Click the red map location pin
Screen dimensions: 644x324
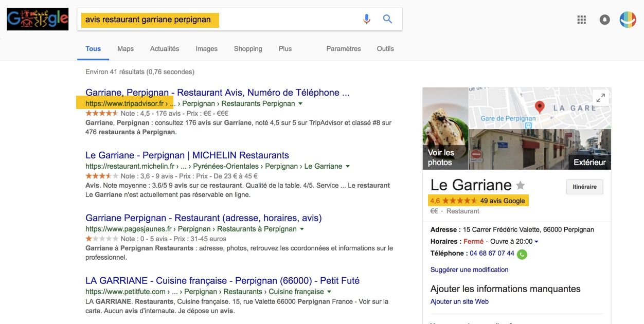[540, 107]
